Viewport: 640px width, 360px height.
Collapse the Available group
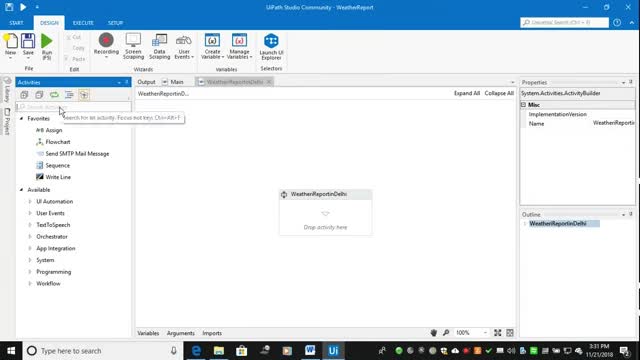(22, 190)
